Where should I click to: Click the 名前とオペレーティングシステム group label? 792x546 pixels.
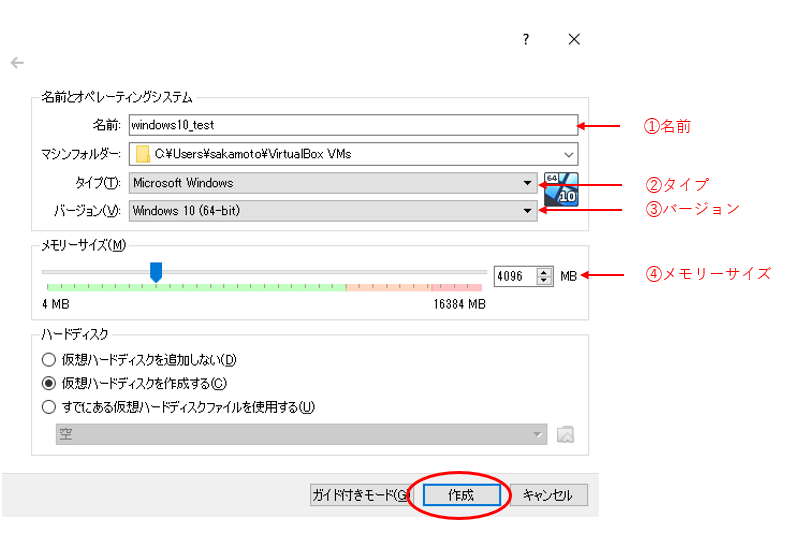(x=117, y=97)
